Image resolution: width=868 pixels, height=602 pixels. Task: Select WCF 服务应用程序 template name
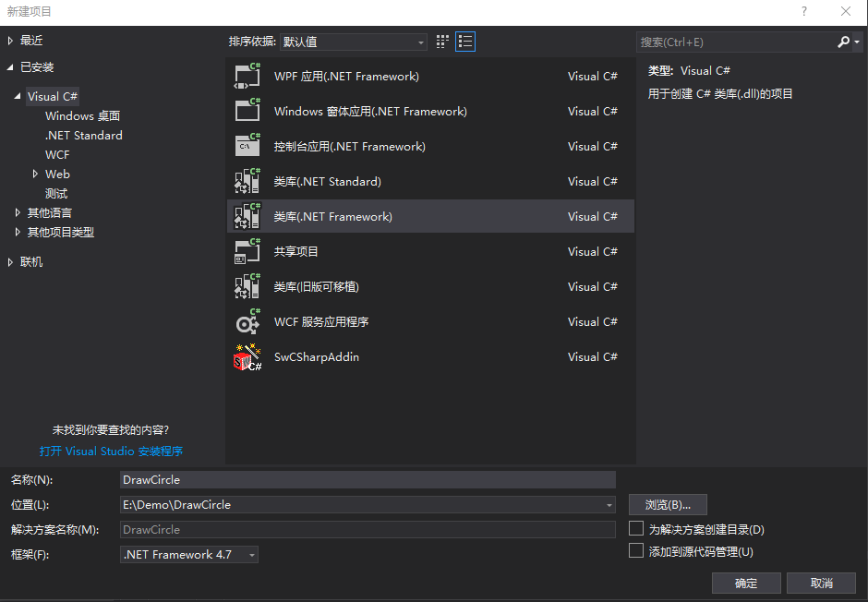pyautogui.click(x=321, y=322)
